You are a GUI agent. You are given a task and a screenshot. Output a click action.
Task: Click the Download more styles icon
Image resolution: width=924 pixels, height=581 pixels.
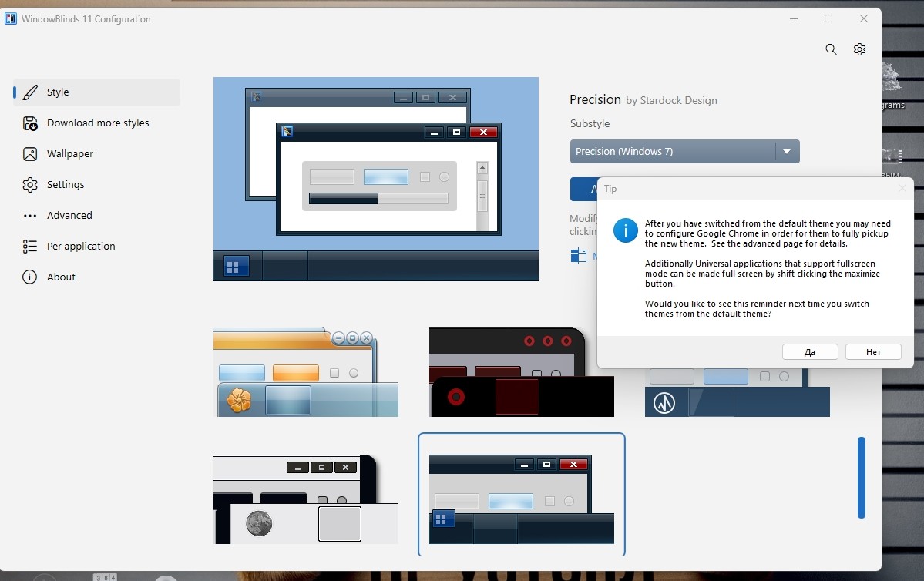(x=30, y=123)
